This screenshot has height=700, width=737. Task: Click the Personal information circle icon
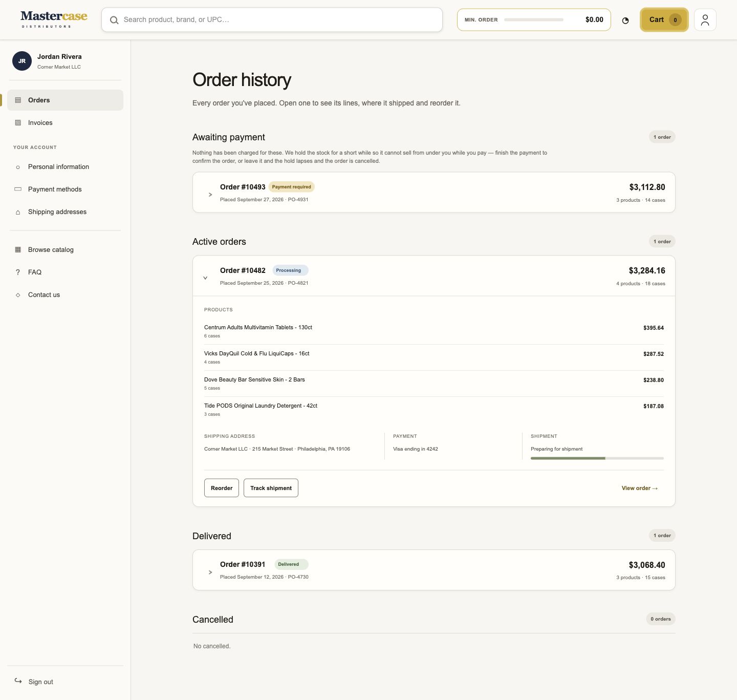pyautogui.click(x=18, y=167)
